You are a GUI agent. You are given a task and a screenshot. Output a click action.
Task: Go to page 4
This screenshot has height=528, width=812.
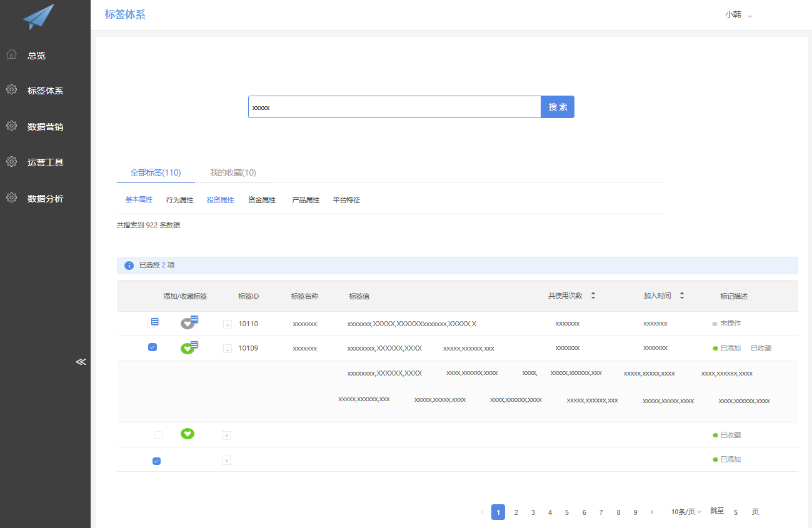[x=550, y=512]
